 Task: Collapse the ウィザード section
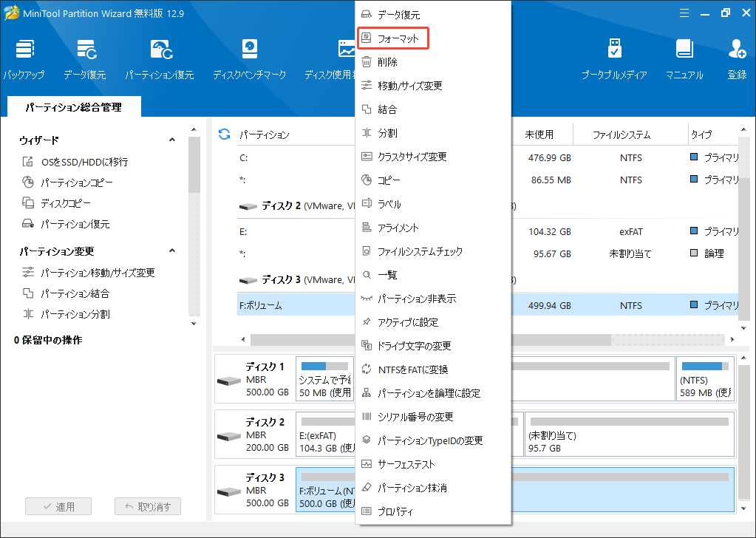point(172,140)
